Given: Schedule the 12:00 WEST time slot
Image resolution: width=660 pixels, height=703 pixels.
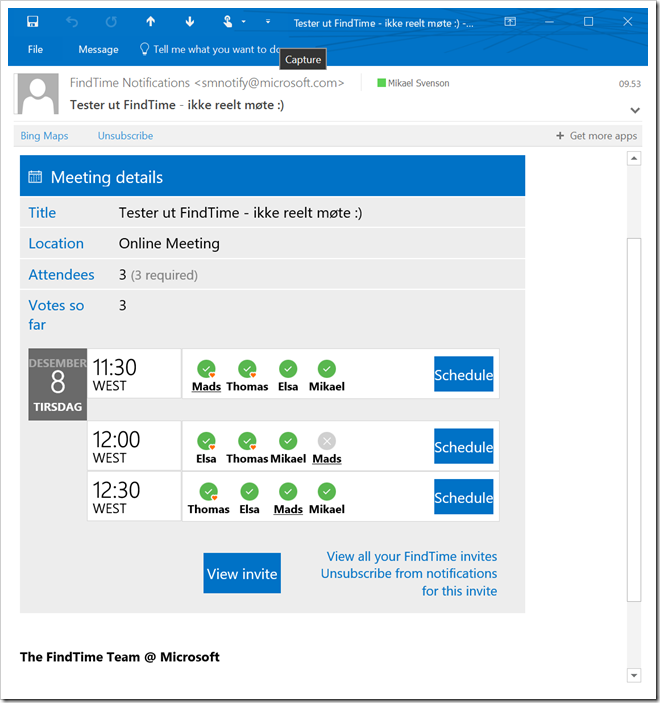Looking at the screenshot, I should pyautogui.click(x=464, y=446).
